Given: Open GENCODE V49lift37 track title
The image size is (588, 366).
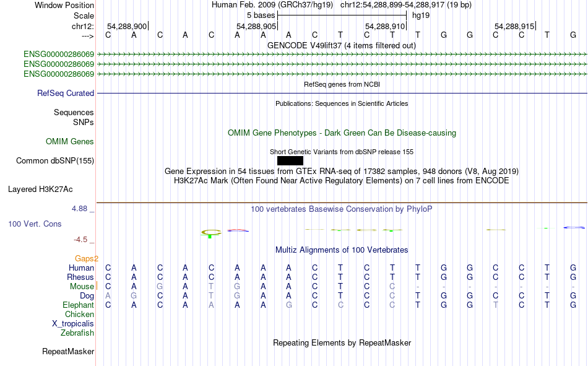Looking at the screenshot, I should click(342, 45).
